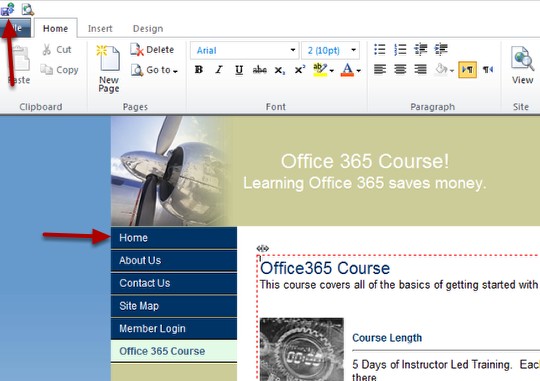Open the font size 2 (10pt) dropdown
The image size is (540, 381).
pos(354,50)
